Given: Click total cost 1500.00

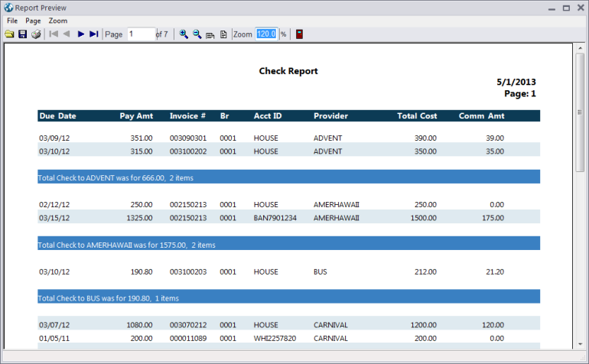Looking at the screenshot, I should [x=423, y=218].
